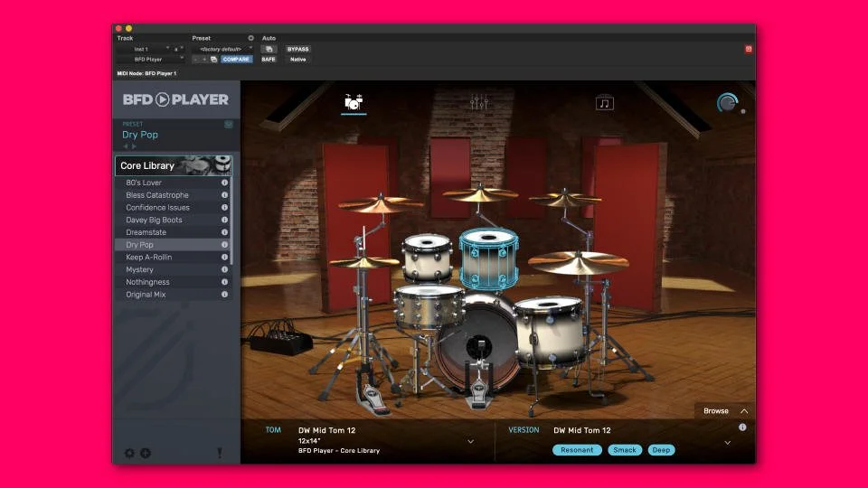Click the copy preset icon beside COMPARE
The height and width of the screenshot is (488, 868).
click(x=213, y=60)
